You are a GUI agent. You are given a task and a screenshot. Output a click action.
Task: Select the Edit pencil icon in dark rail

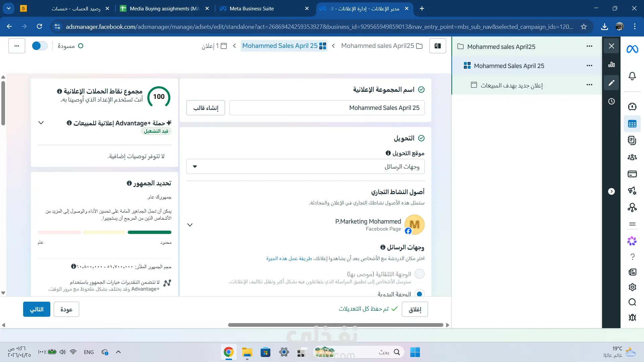click(611, 82)
